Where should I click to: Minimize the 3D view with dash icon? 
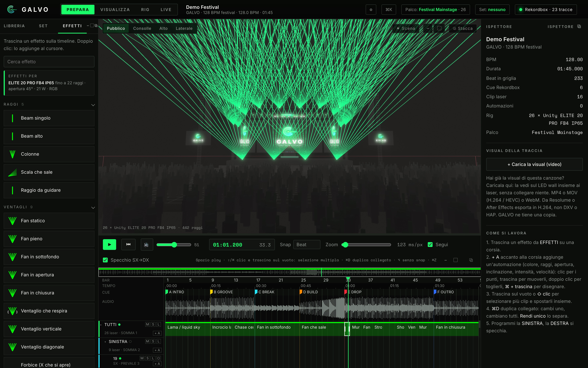point(428,29)
